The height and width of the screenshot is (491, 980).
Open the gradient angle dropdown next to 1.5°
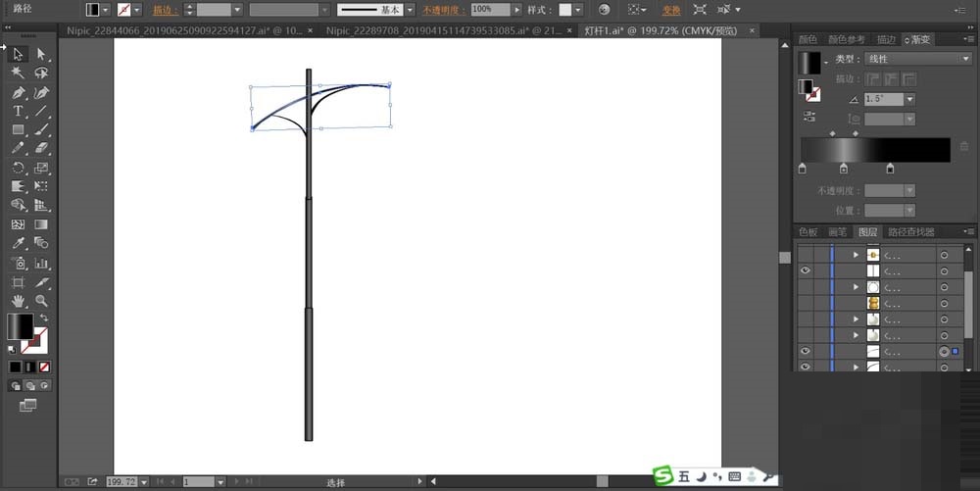coord(910,99)
